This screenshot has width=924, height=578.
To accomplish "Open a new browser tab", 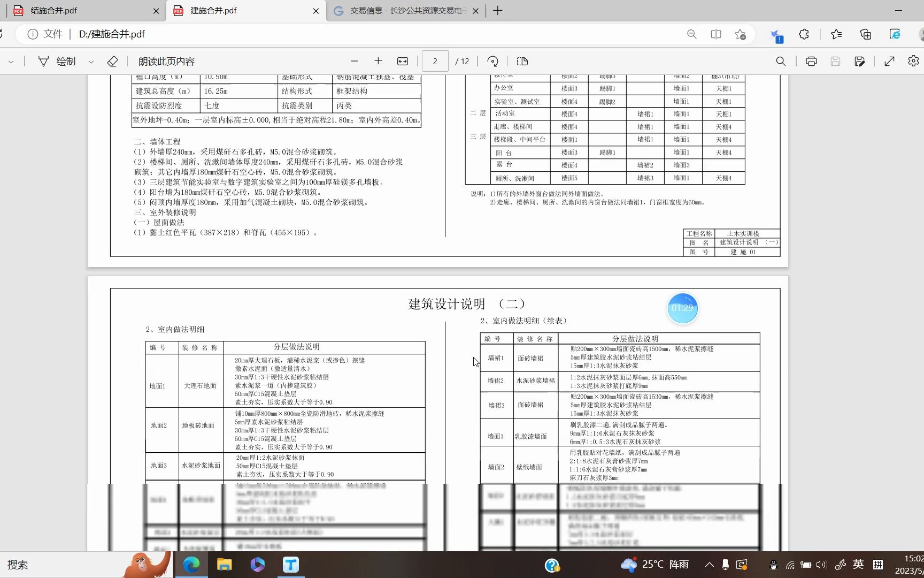I will click(498, 11).
